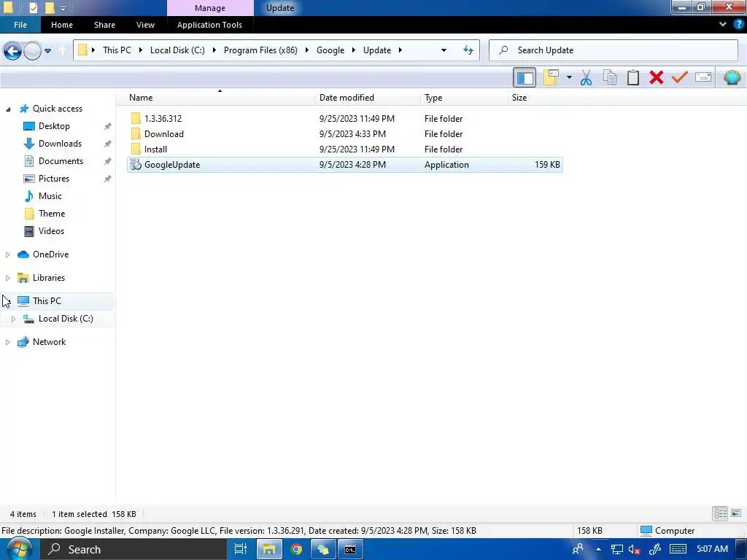This screenshot has width=747, height=560.
Task: Select the 1.3.36.312 folder
Action: click(345, 119)
